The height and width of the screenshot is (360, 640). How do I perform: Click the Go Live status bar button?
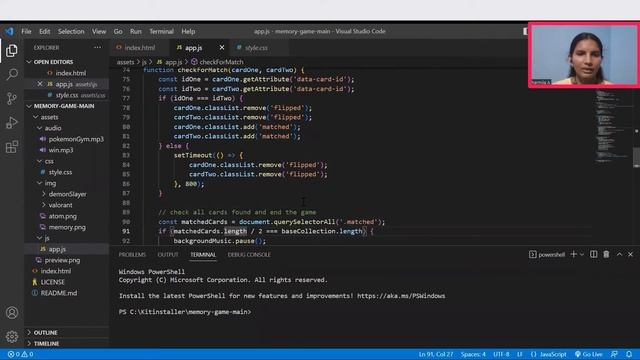[x=589, y=354]
